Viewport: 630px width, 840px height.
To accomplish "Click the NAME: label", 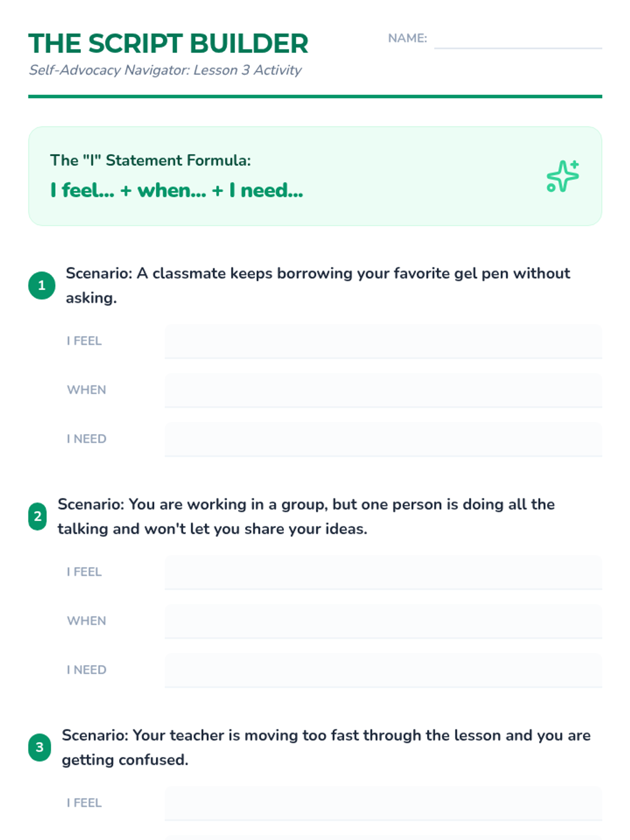I will coord(407,38).
